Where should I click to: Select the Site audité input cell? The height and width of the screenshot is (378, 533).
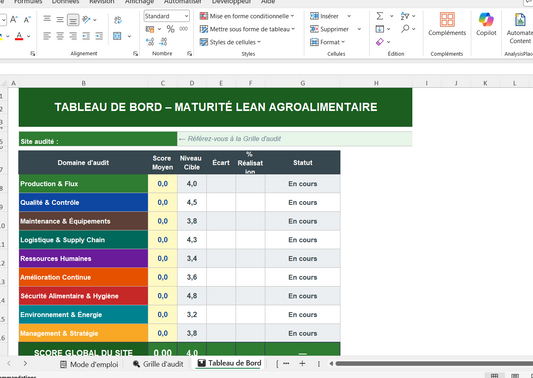click(294, 139)
